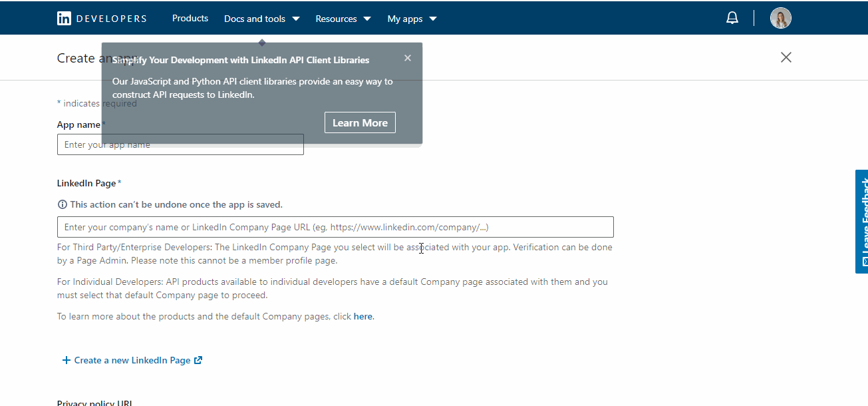Click the 'indicates required' note
The height and width of the screenshot is (406, 868).
click(x=97, y=103)
